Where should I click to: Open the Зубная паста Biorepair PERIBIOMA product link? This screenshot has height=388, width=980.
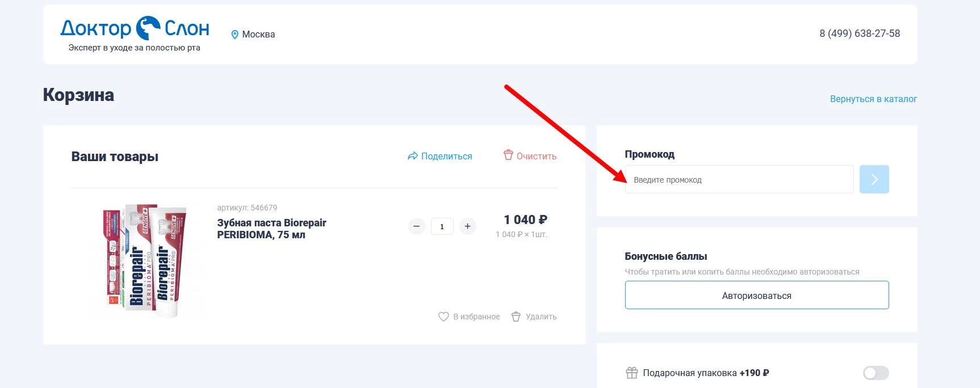[271, 229]
